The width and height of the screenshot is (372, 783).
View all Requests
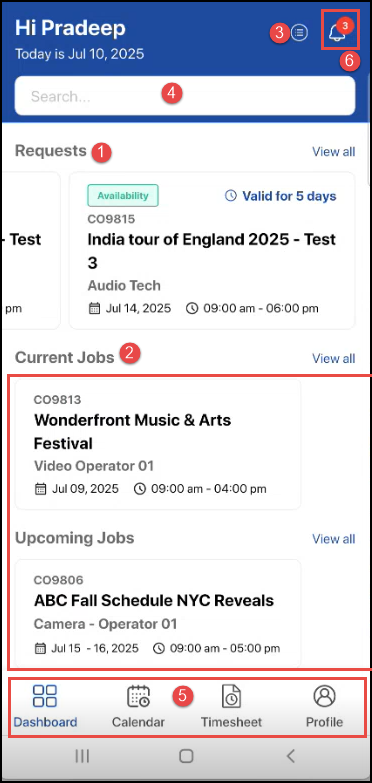[x=334, y=151]
